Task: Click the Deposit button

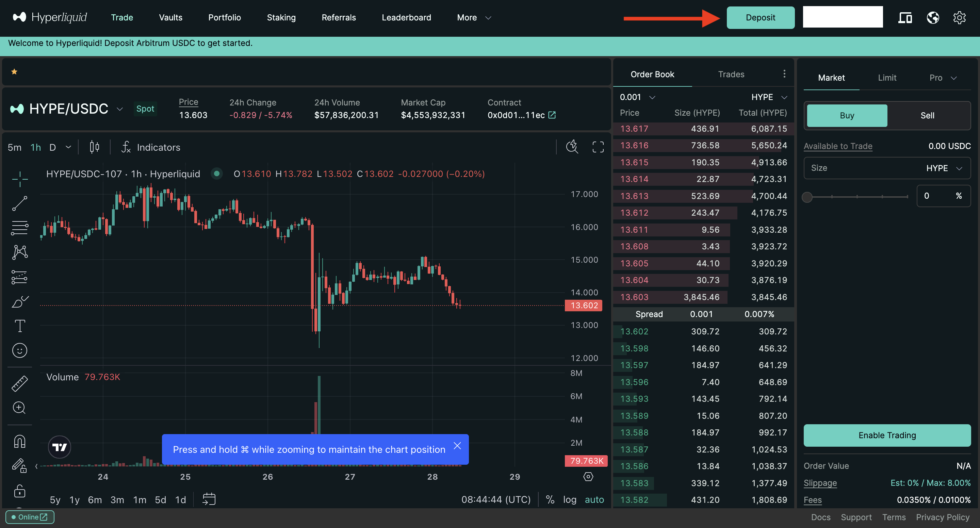Action: point(760,17)
